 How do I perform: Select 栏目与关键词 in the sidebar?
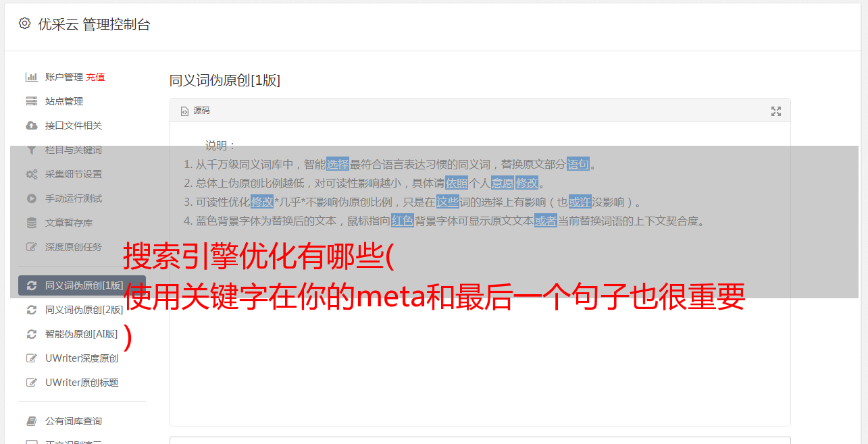click(x=74, y=150)
